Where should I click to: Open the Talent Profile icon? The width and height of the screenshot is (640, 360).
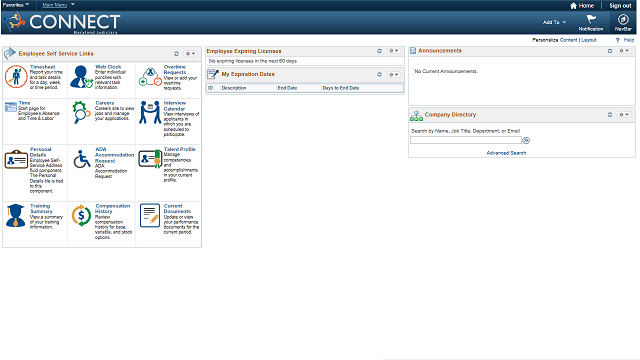coord(150,159)
